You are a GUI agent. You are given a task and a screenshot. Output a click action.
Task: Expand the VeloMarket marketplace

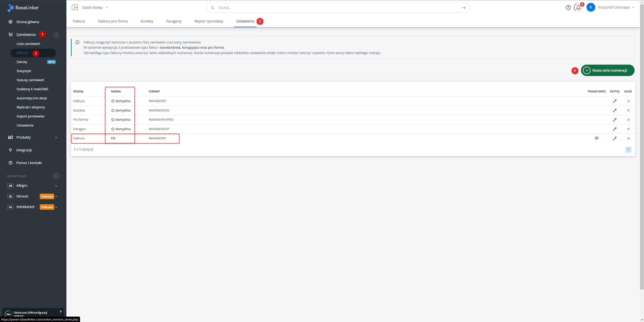point(56,207)
